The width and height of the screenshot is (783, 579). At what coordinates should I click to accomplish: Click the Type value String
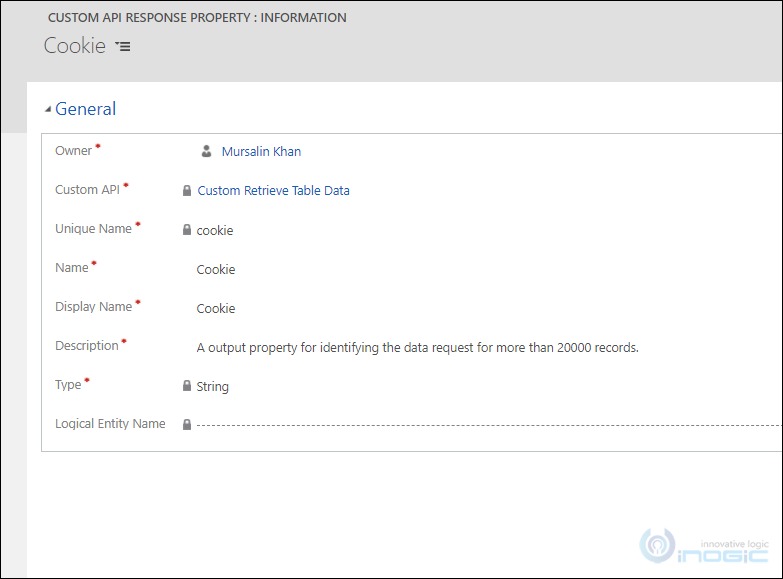[x=212, y=387]
